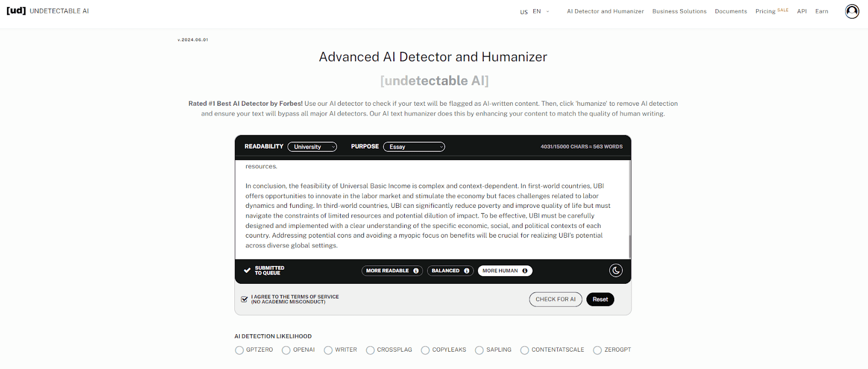Select the GPTZero detector radio button
The width and height of the screenshot is (868, 369).
click(239, 351)
